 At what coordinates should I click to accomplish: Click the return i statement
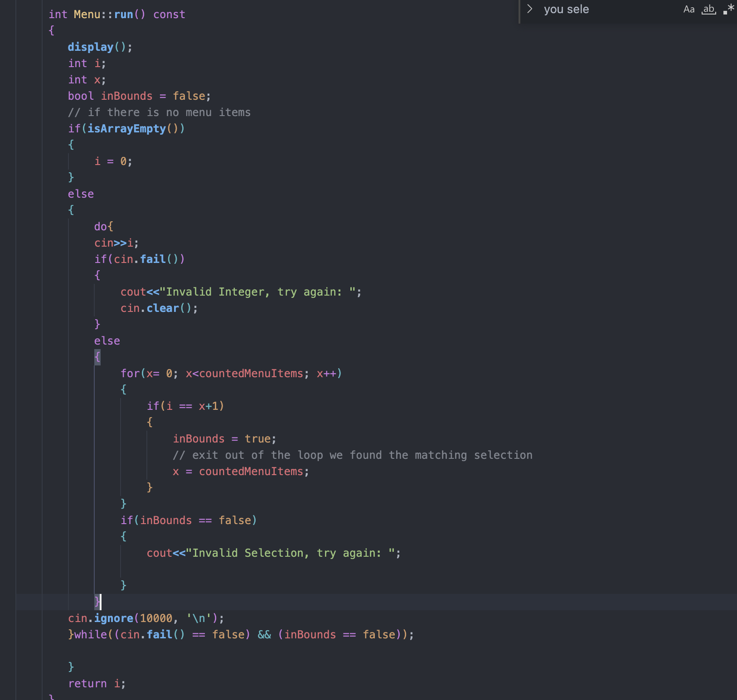click(96, 683)
